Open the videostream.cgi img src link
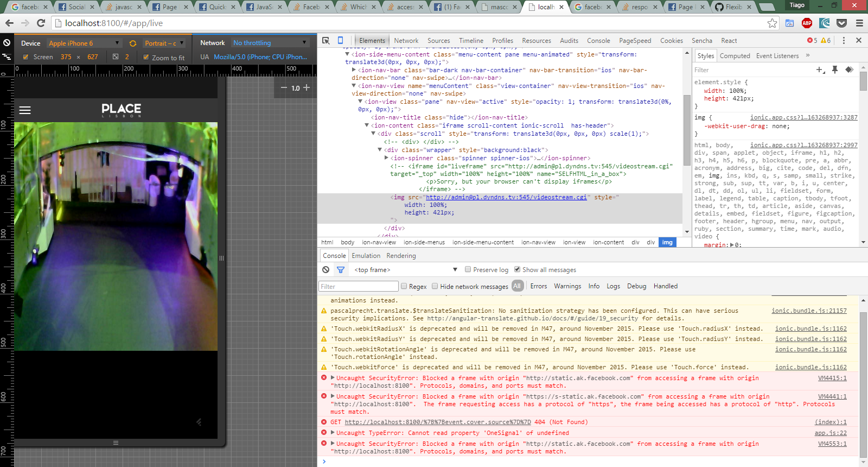The image size is (868, 467). point(506,197)
